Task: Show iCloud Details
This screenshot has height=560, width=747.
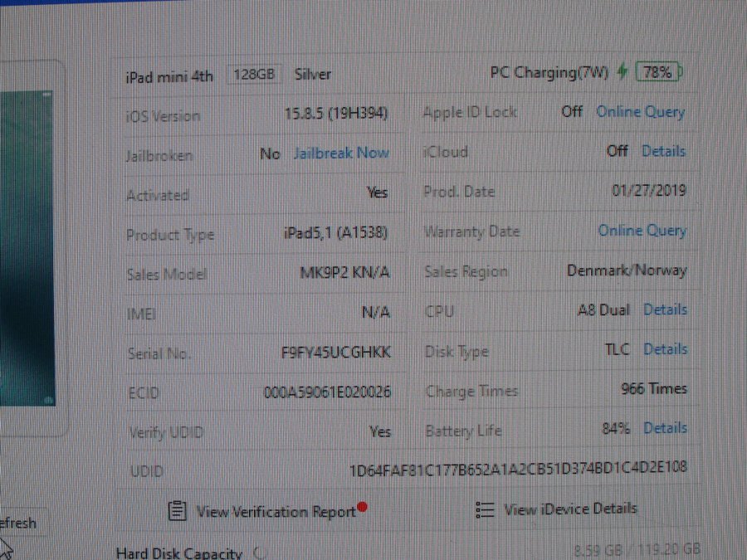Action: (x=663, y=151)
